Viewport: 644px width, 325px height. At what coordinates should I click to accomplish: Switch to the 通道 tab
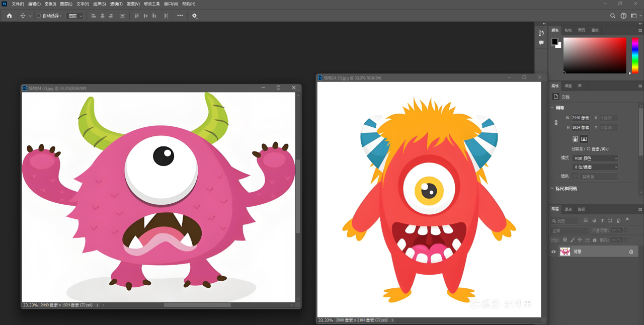point(568,209)
